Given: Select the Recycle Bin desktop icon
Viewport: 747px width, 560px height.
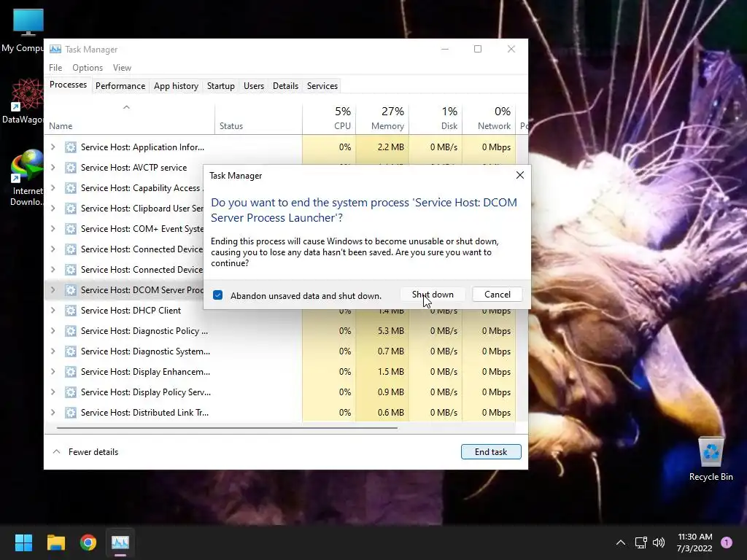Looking at the screenshot, I should (711, 459).
